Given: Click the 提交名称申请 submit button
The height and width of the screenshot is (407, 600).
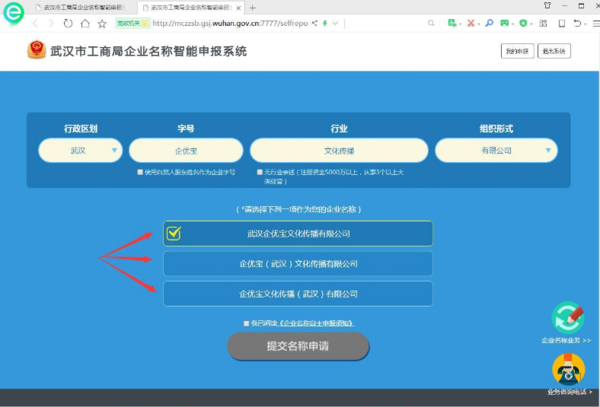Looking at the screenshot, I should pyautogui.click(x=298, y=346).
